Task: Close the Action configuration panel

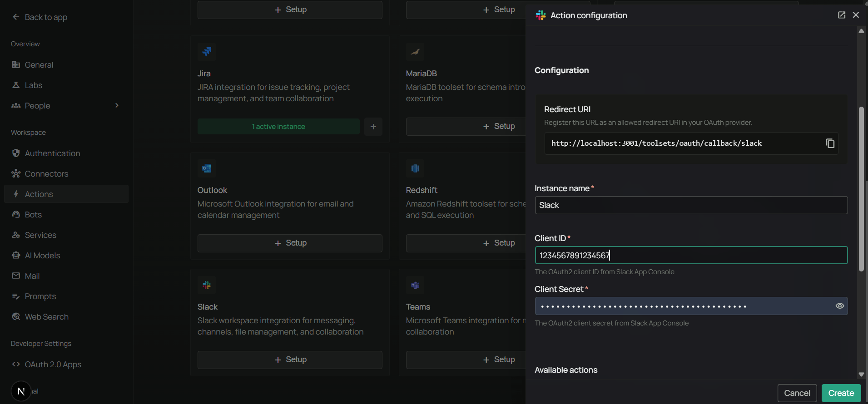Action: pyautogui.click(x=856, y=15)
